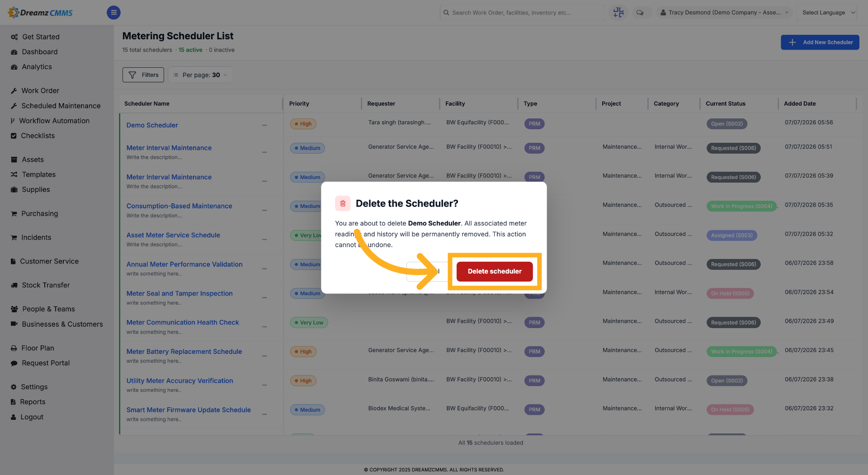Open Work Order in sidebar
Screen dimensions: 868x475
(x=40, y=91)
